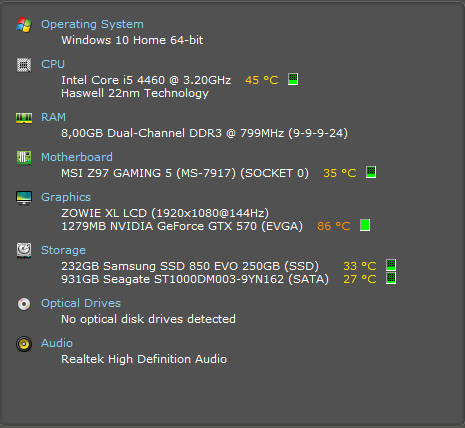The image size is (465, 428).
Task: Click the Audio speaker icon
Action: point(24,344)
